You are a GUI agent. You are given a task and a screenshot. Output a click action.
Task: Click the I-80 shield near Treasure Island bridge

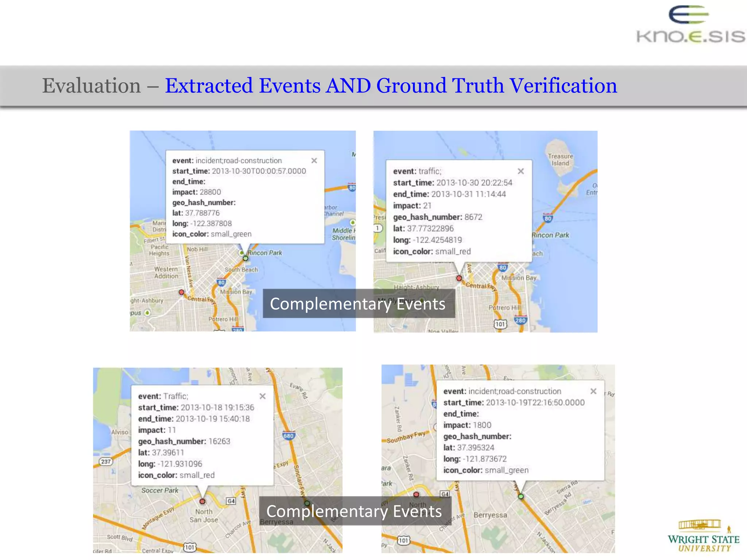click(x=548, y=218)
